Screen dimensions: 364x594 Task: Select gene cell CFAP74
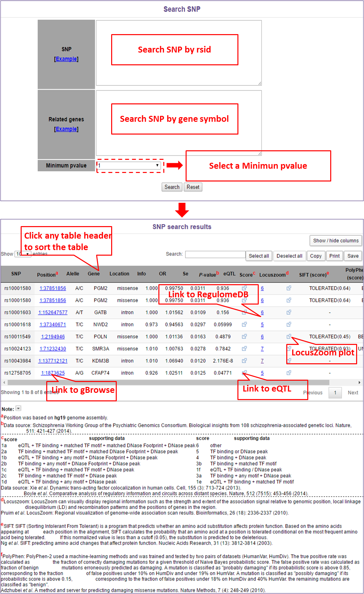100,373
